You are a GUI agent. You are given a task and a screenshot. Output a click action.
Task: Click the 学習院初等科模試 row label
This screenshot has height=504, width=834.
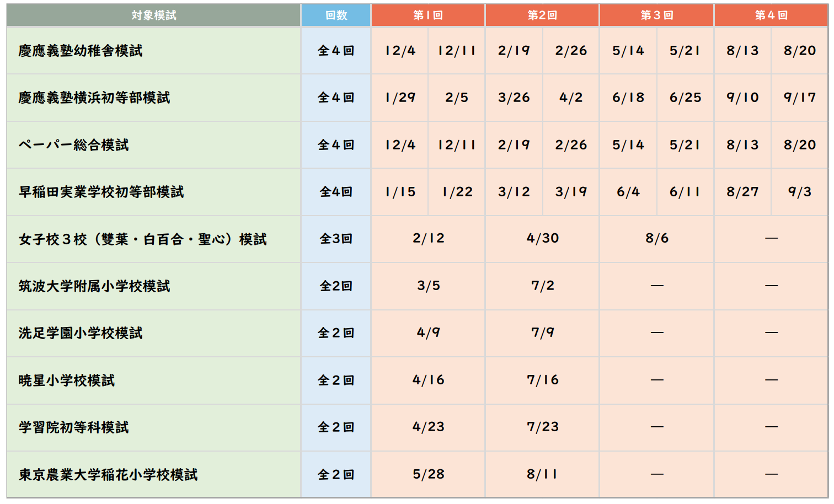pos(73,427)
